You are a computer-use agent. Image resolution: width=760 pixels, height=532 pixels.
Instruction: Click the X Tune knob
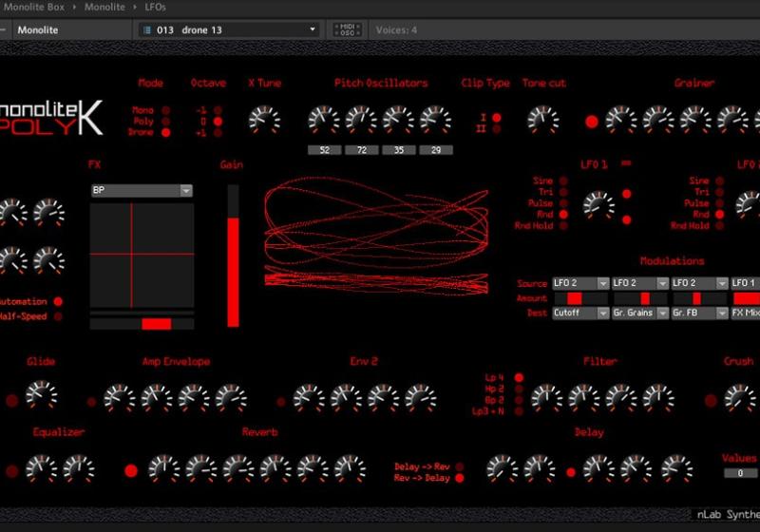264,120
